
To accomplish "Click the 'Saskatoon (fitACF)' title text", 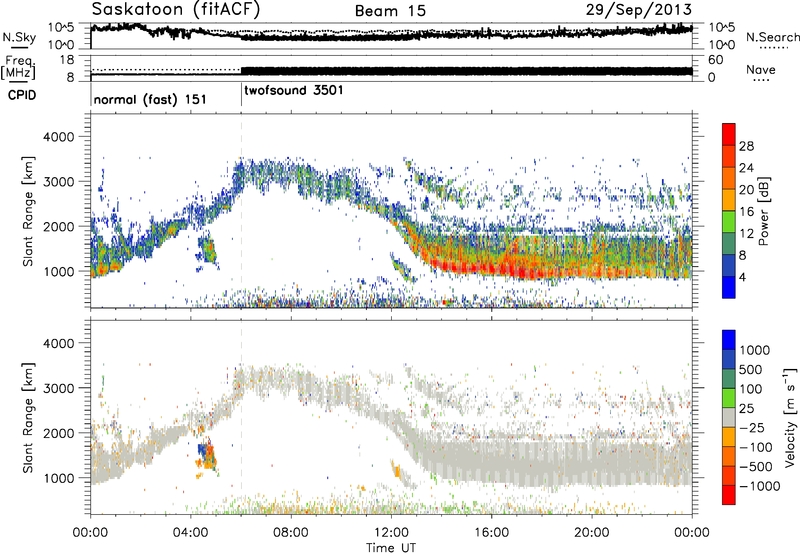I will [176, 10].
